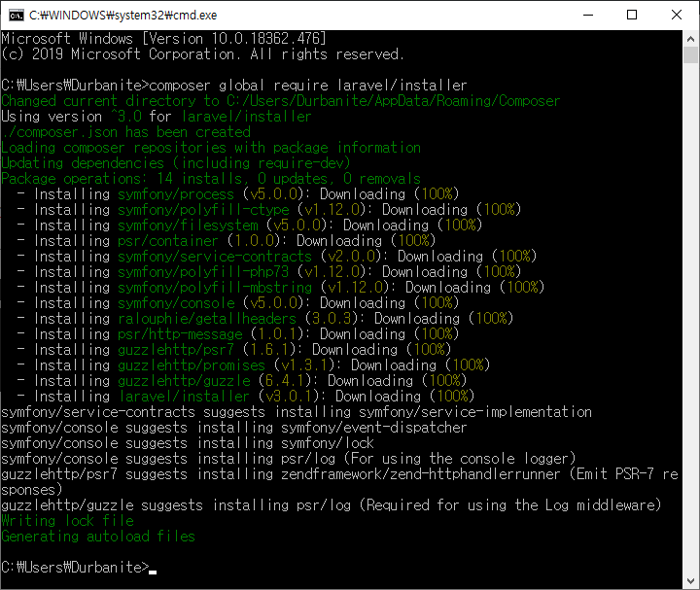Click the 'composer global require laravel/installer' command
This screenshot has height=590, width=700.
(307, 85)
